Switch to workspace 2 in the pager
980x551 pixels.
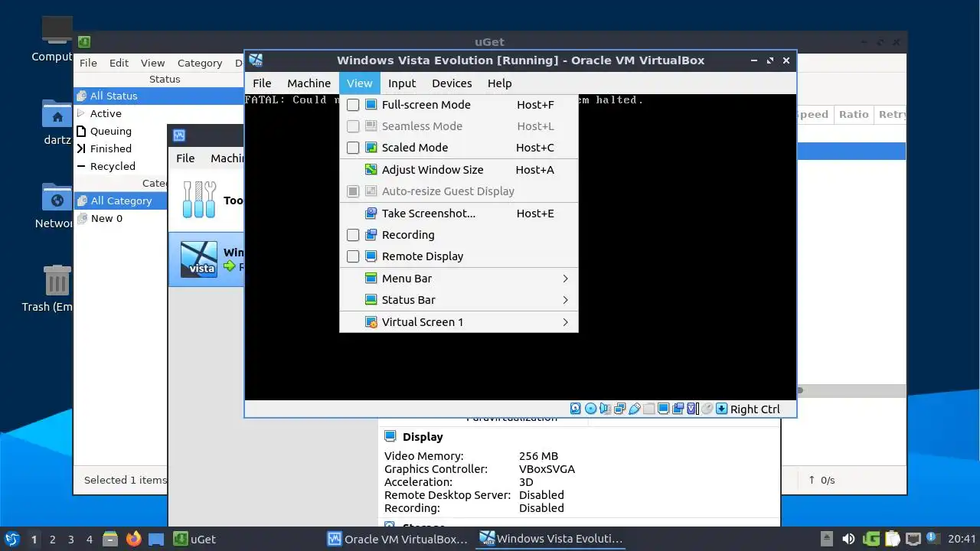tap(52, 540)
